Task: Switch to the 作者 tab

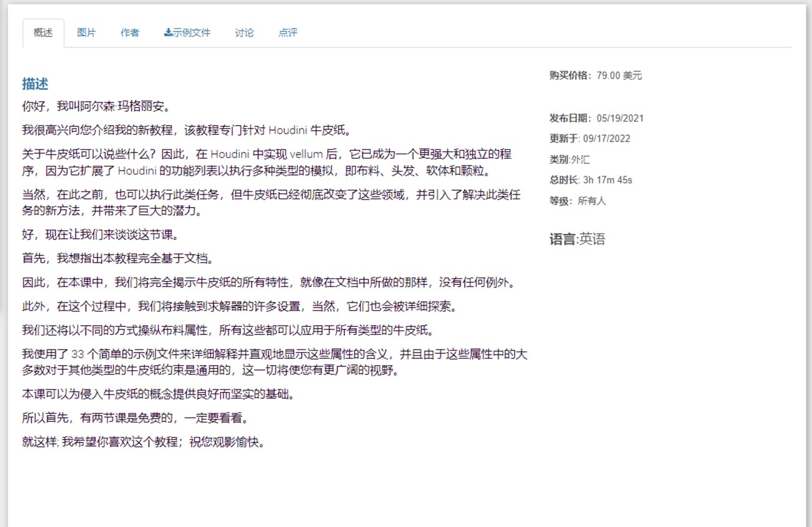Action: [130, 33]
